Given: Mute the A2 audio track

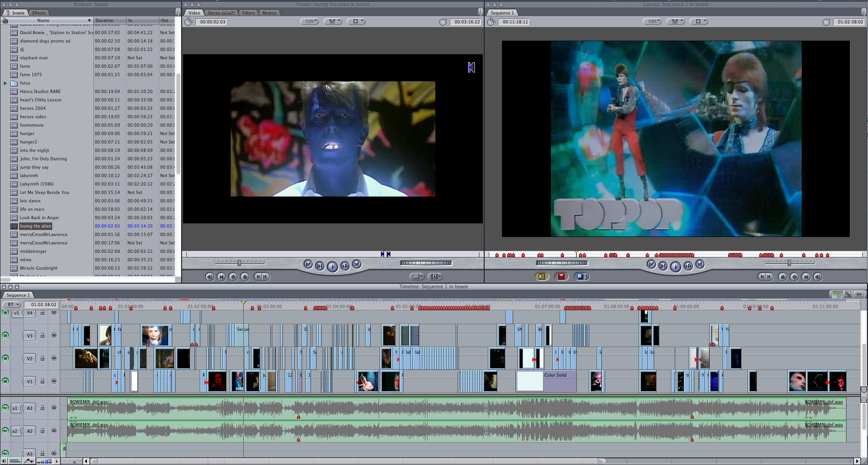Looking at the screenshot, I should pyautogui.click(x=6, y=431).
